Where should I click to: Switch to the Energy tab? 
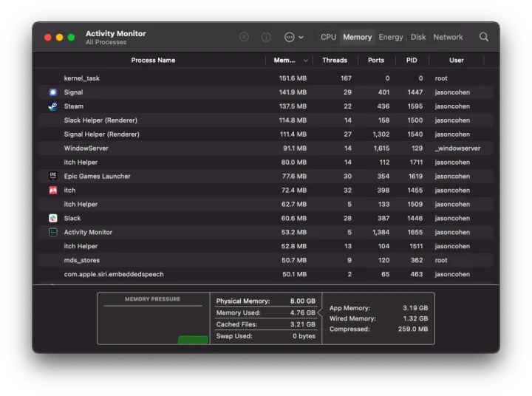tap(391, 37)
